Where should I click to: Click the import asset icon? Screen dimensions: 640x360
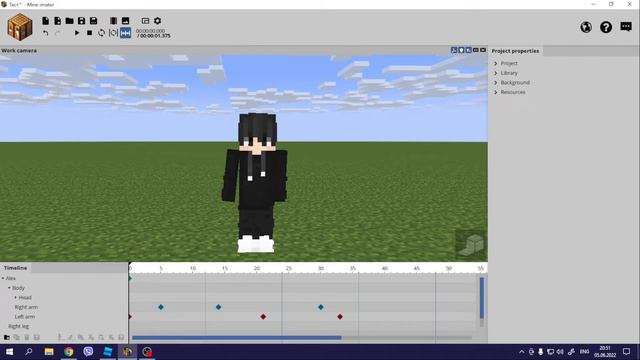click(58, 21)
